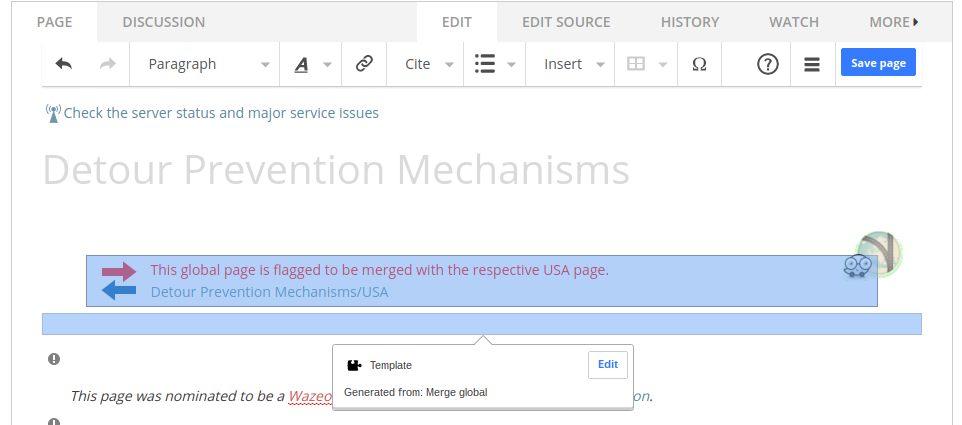Expand the More tab menu
This screenshot has width=962, height=425.
coord(894,22)
